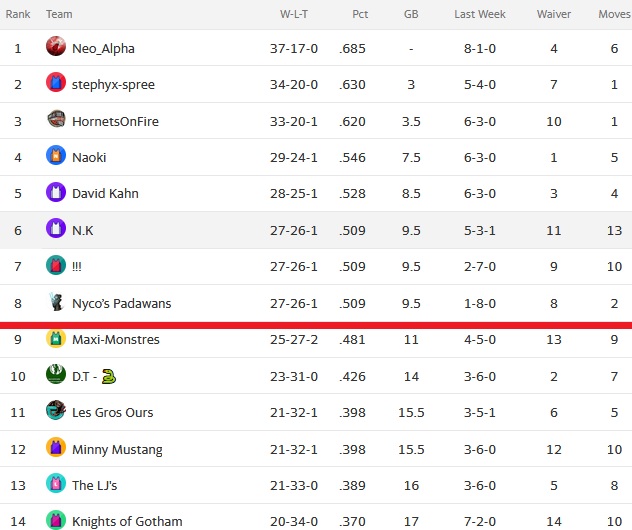
Task: Click The LJ's team name
Action: point(94,485)
